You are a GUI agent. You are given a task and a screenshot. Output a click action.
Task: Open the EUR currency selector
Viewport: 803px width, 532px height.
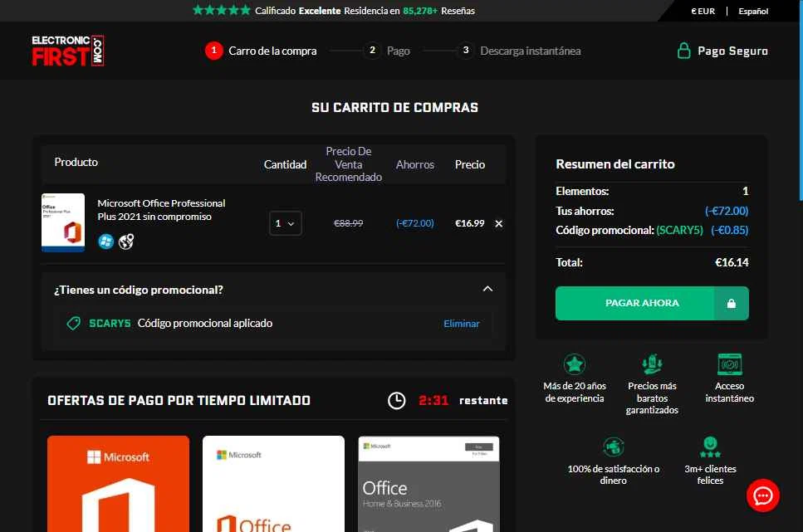[x=703, y=11]
